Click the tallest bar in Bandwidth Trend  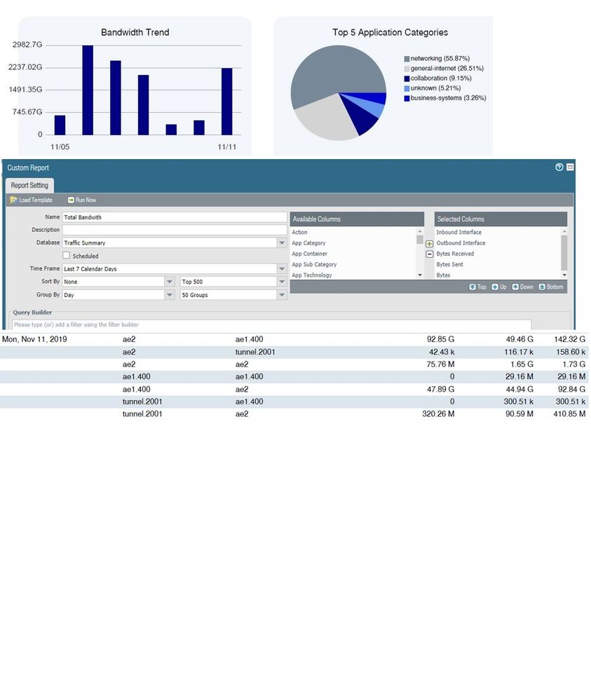88,90
